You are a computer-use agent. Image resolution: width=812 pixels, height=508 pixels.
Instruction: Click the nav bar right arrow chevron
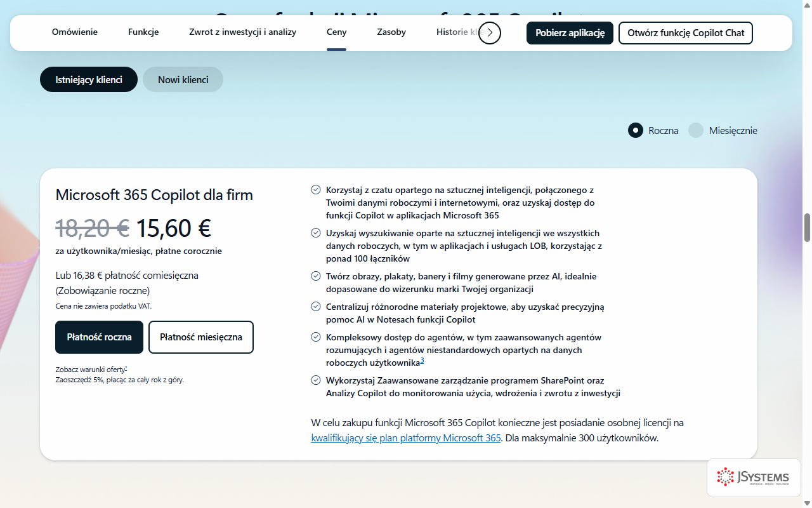490,32
